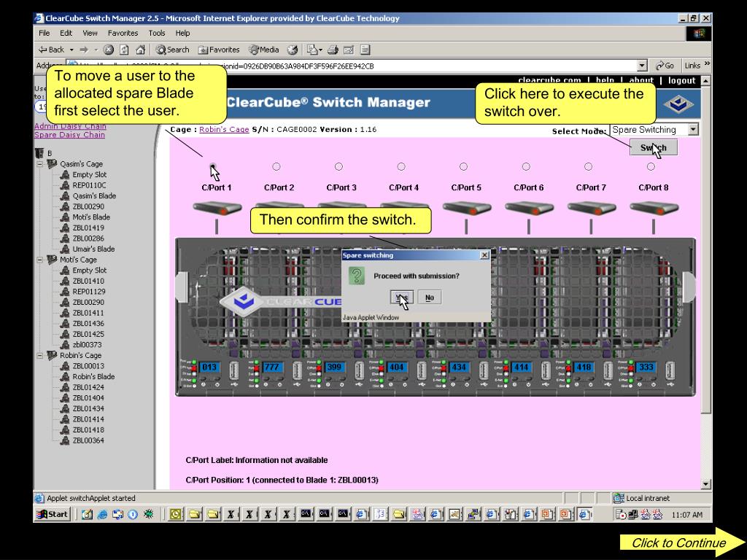Screen dimensions: 747x560
Task: Open the Edit menu
Action: click(66, 33)
